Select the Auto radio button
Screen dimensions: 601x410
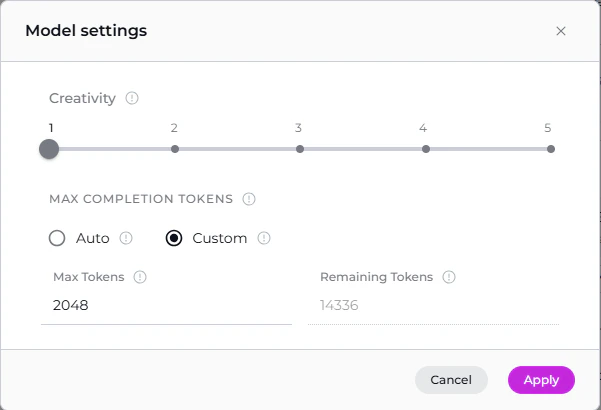tap(57, 238)
